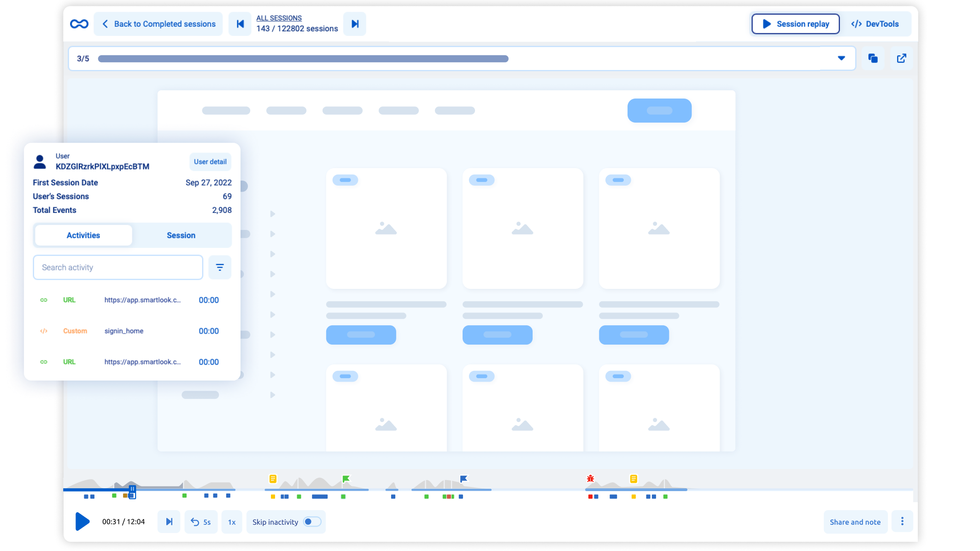The width and height of the screenshot is (980, 551).
Task: Switch to the Session tab
Action: (181, 235)
